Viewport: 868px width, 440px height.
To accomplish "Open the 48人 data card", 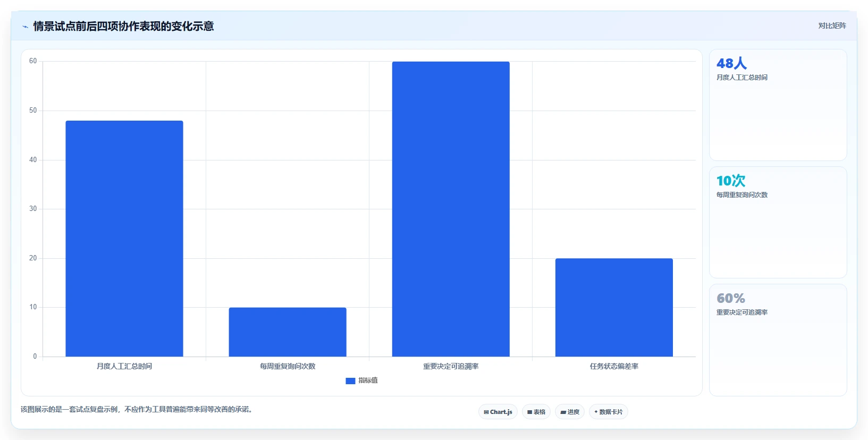I will [778, 105].
